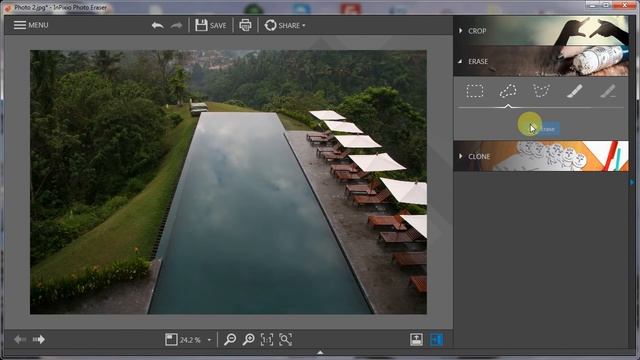Screen dimensions: 640x360
Task: Select the marker eraser tool
Action: 608,91
